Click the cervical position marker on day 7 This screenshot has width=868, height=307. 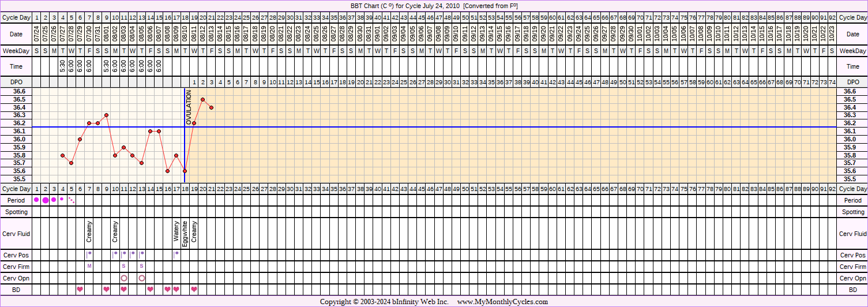89,253
